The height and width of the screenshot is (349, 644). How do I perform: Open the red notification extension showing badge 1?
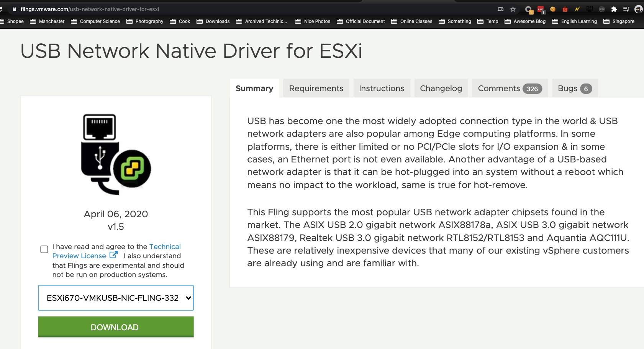click(540, 8)
